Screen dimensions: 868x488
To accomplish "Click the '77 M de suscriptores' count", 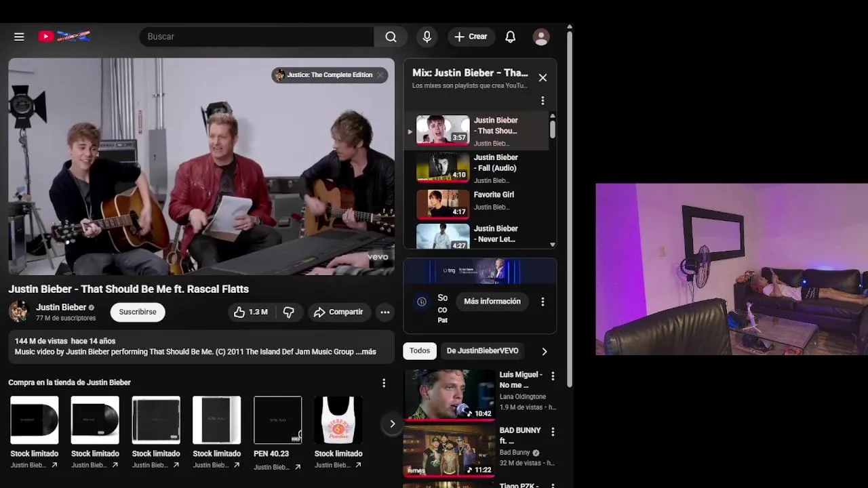I will 66,318.
